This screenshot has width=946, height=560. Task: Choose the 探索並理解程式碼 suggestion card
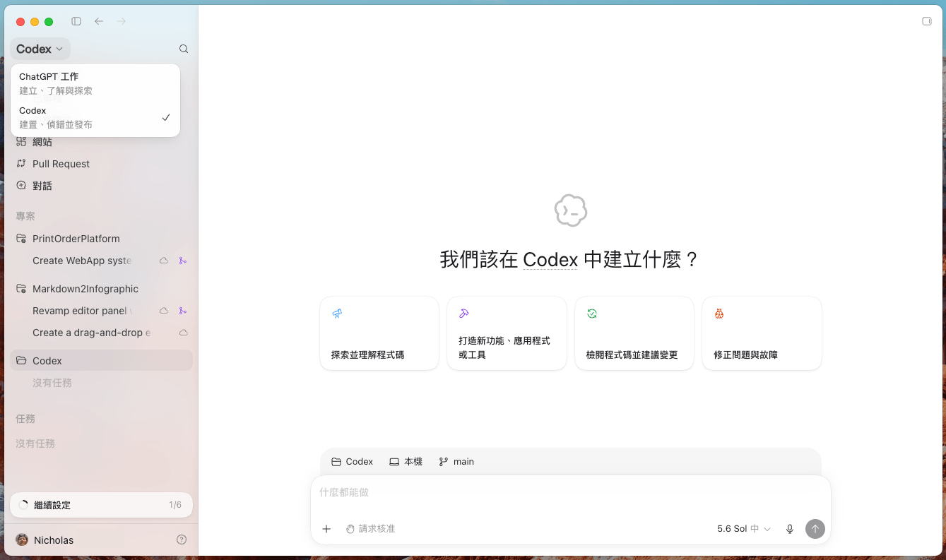point(379,333)
